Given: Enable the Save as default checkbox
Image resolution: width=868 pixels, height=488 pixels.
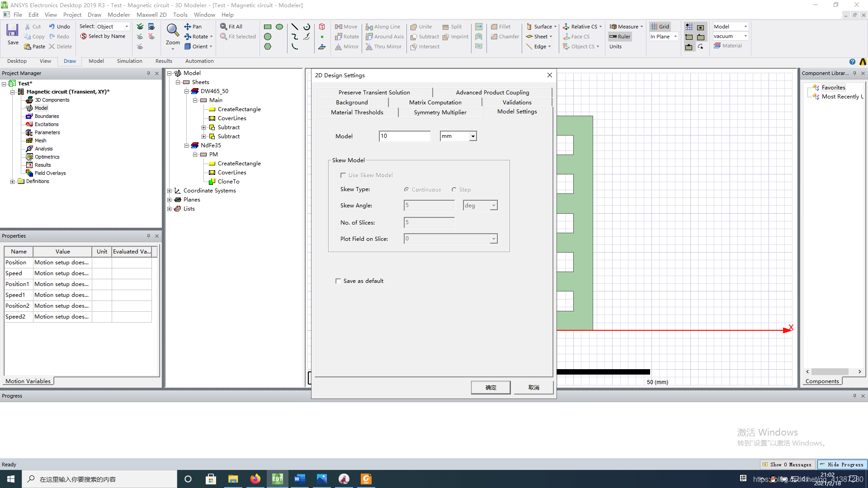Looking at the screenshot, I should pyautogui.click(x=338, y=281).
